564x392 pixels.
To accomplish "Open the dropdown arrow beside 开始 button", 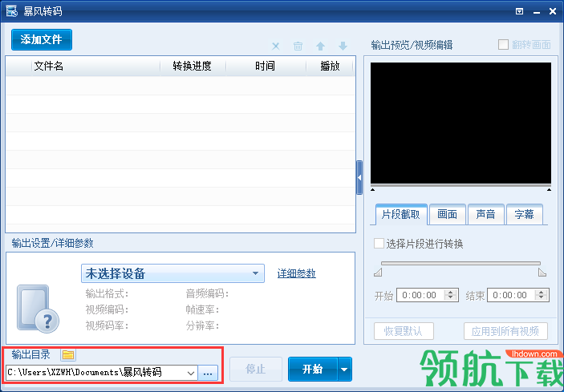I will [344, 369].
